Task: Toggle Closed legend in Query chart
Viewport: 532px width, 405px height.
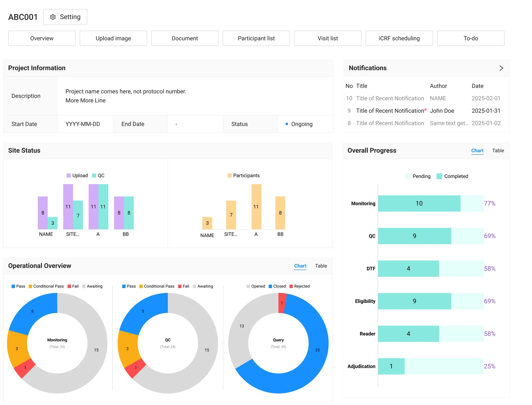Action: pos(277,286)
